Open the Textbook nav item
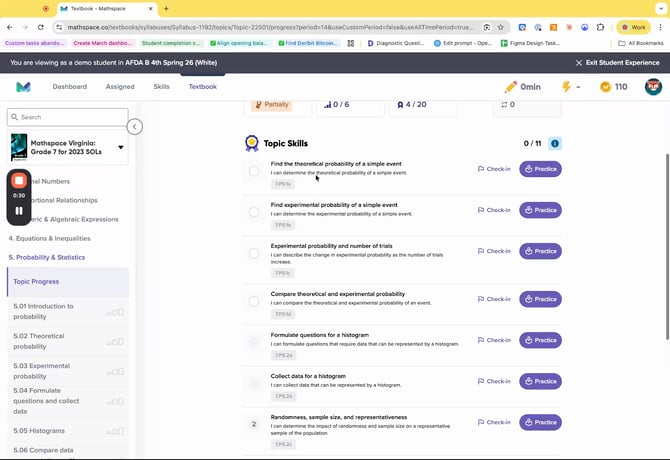Screen dimensions: 670x460 coord(203,87)
